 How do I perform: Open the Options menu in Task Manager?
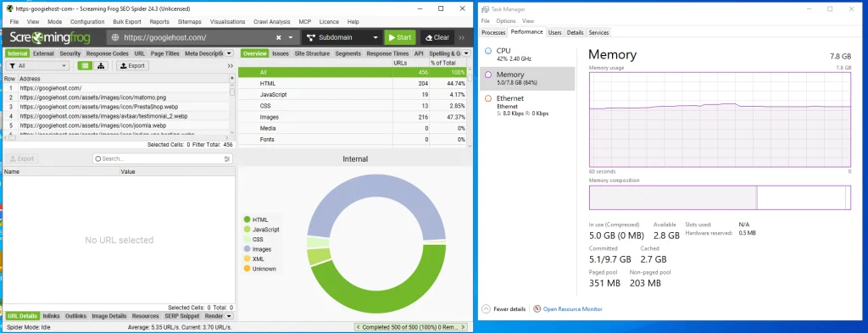[505, 21]
